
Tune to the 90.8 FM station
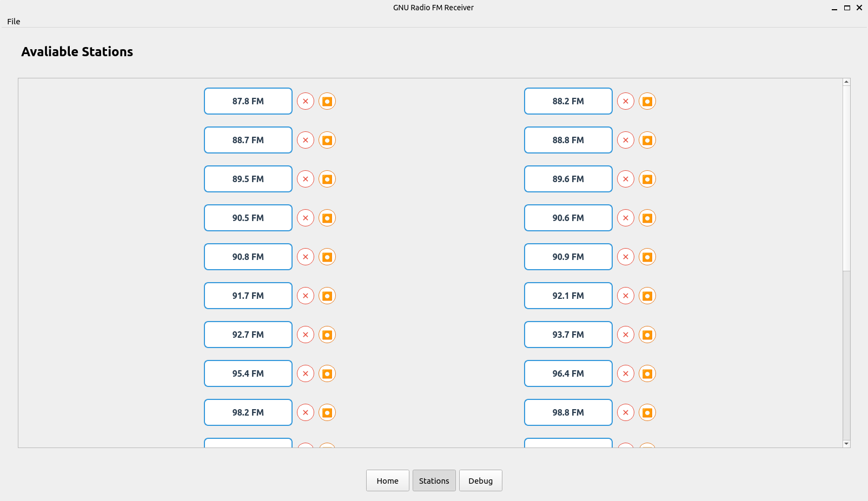point(248,257)
